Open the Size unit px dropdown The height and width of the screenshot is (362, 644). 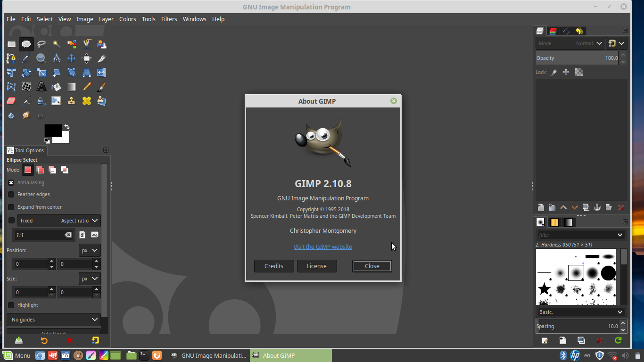click(x=90, y=279)
